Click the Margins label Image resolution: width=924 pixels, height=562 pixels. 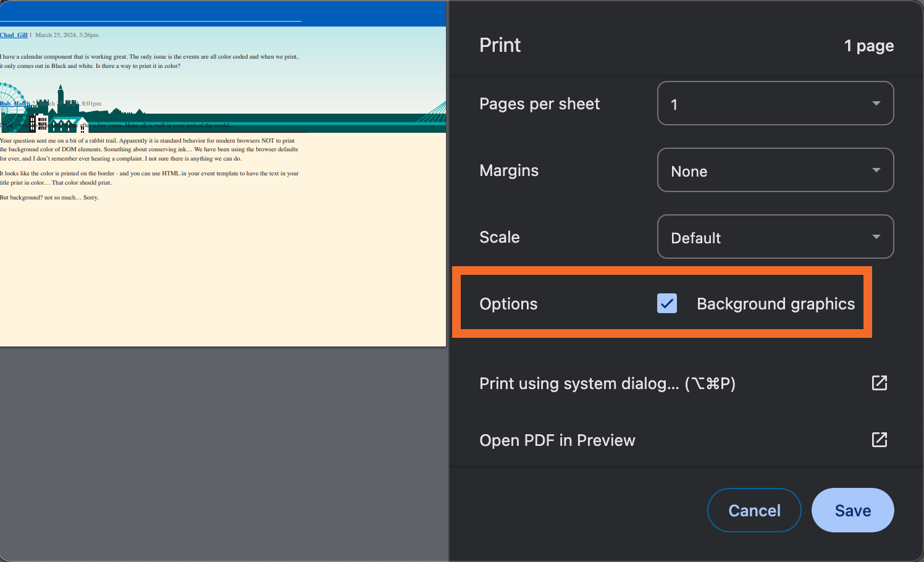tap(509, 170)
